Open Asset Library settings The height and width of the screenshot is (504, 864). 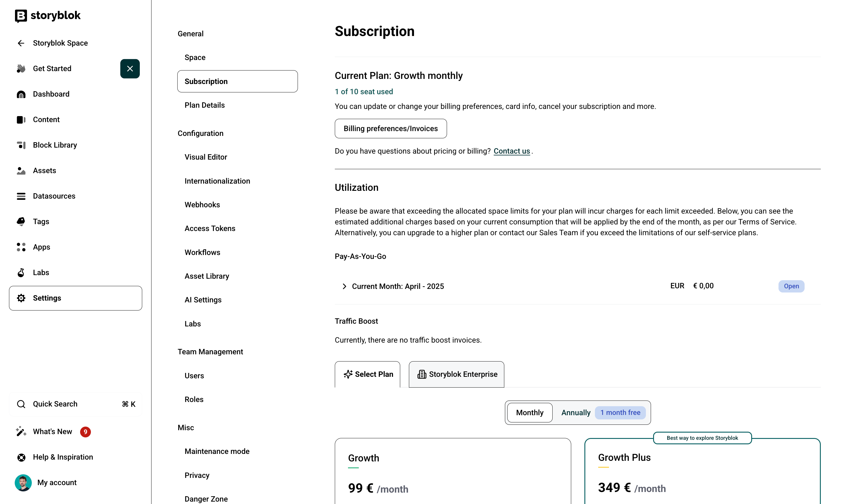tap(207, 276)
